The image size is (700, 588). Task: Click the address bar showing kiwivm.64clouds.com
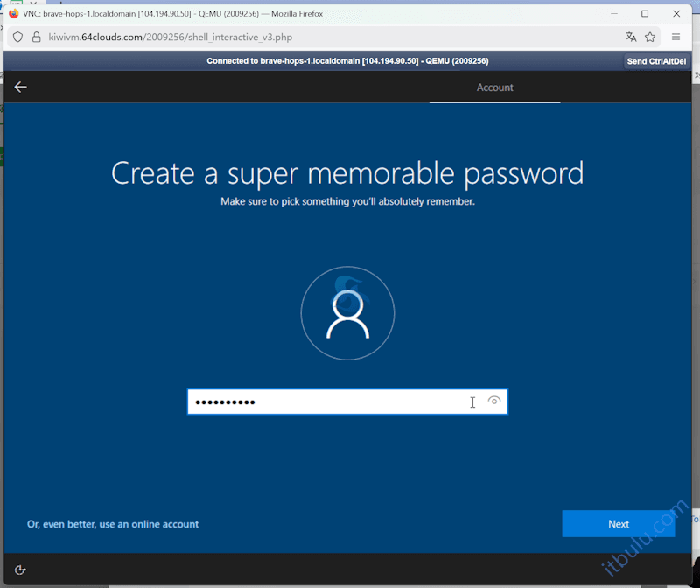[175, 38]
